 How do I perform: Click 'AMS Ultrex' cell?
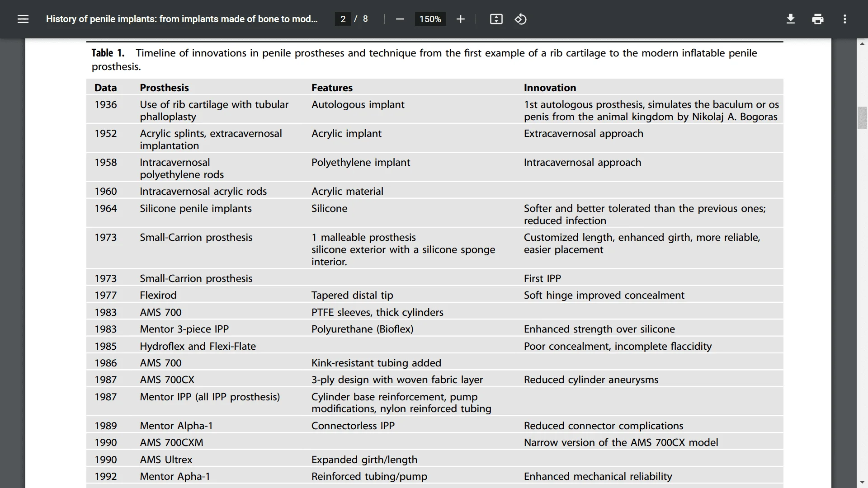[166, 460]
